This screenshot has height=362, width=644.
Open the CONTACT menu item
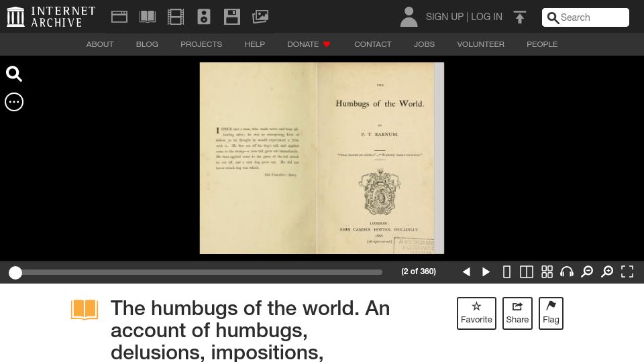pos(373,44)
